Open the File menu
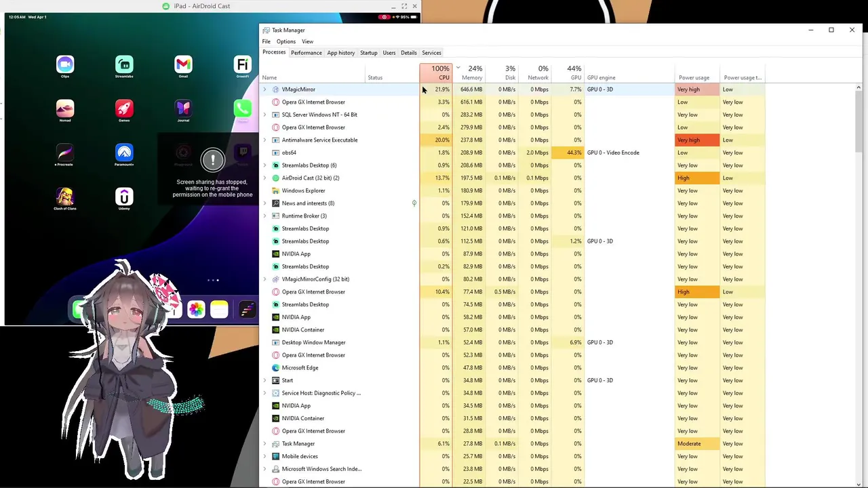This screenshot has height=488, width=868. [x=267, y=41]
